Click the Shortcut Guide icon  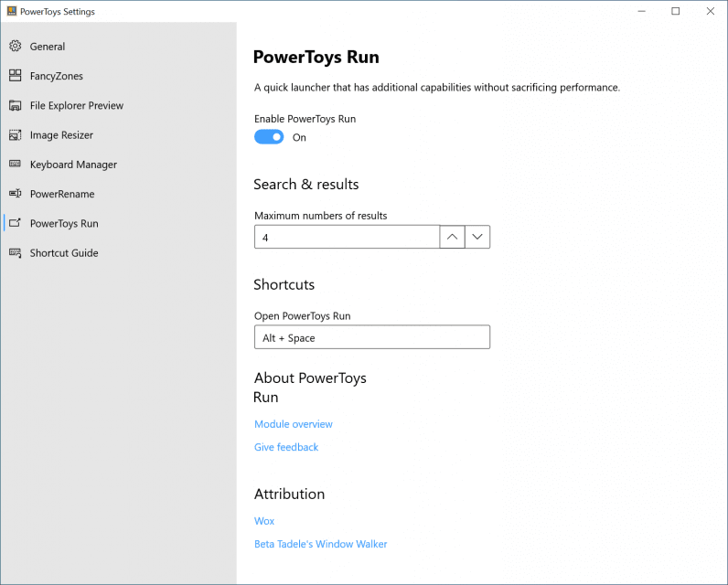(15, 253)
